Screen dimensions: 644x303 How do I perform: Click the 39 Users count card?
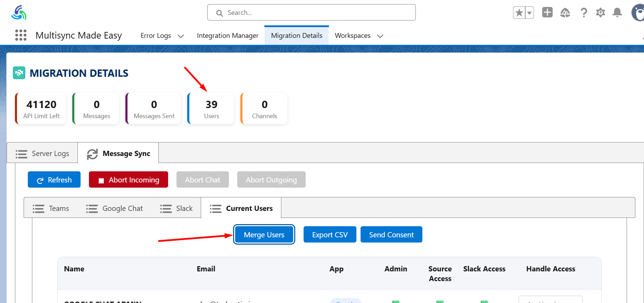[x=211, y=108]
